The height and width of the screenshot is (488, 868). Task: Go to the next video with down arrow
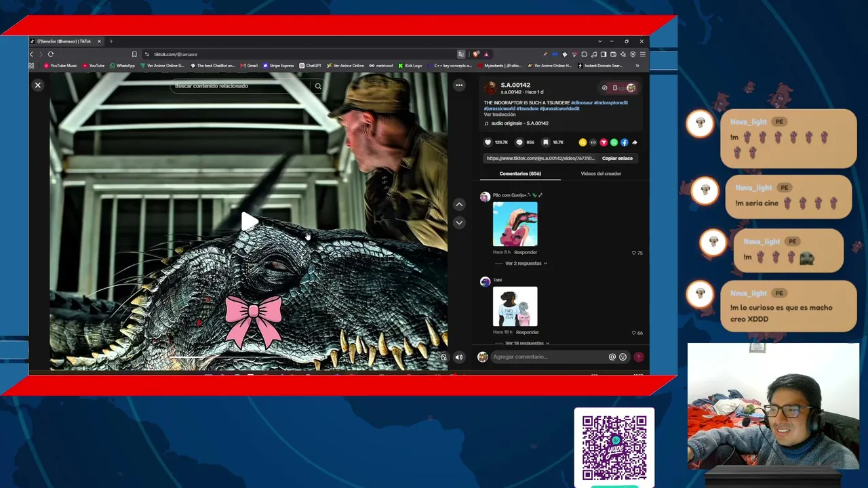(x=459, y=222)
